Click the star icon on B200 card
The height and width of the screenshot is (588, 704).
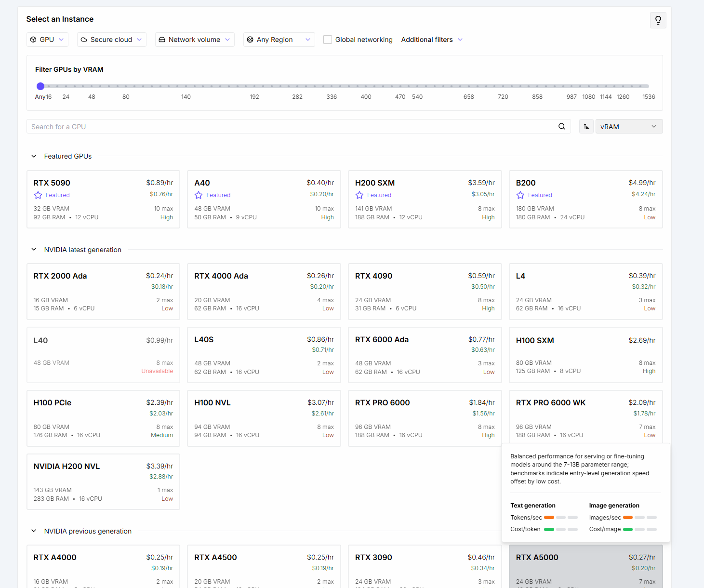(520, 195)
